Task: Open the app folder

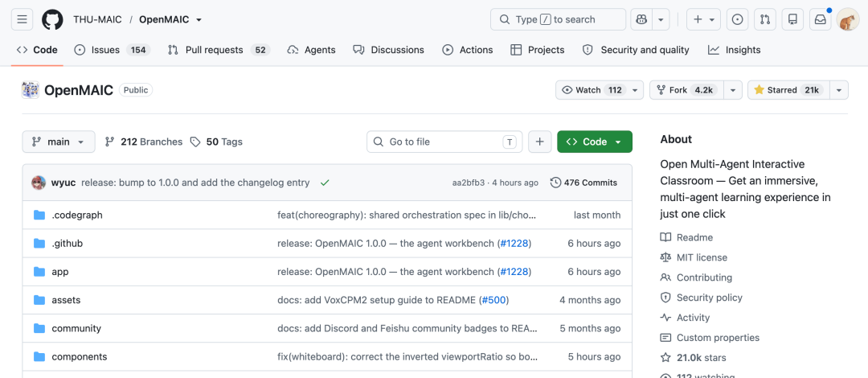Action: coord(59,272)
